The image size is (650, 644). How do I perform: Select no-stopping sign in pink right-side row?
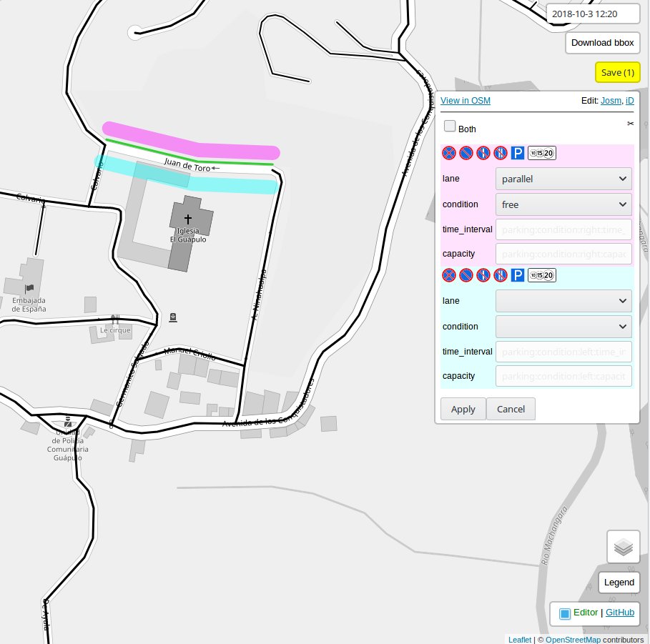click(x=448, y=153)
